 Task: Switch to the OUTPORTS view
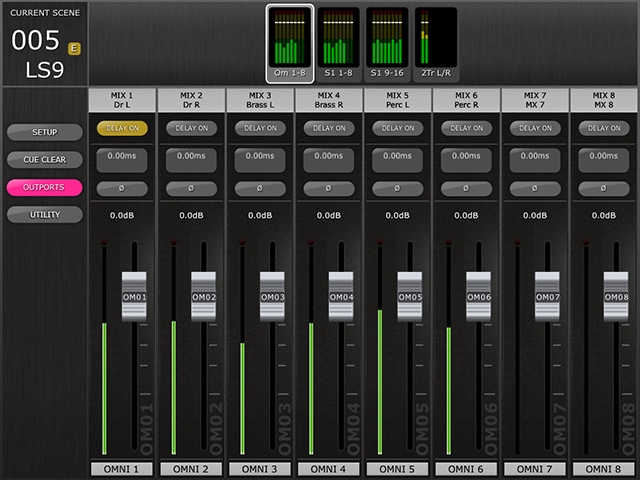44,187
